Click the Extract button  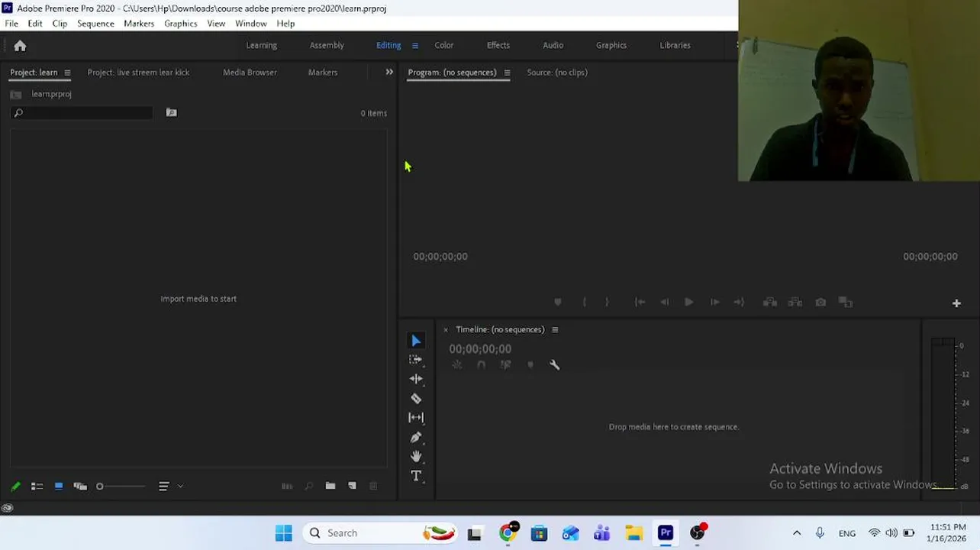click(795, 302)
